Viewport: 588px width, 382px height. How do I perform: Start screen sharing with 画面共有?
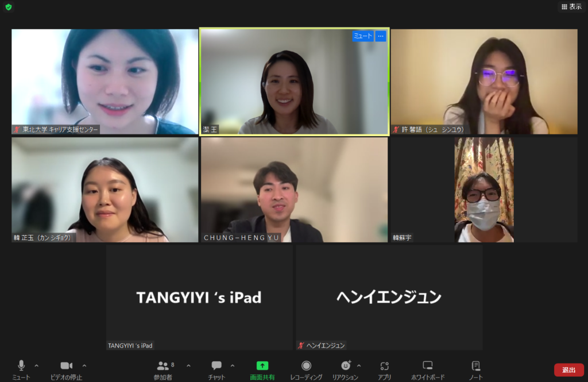262,369
